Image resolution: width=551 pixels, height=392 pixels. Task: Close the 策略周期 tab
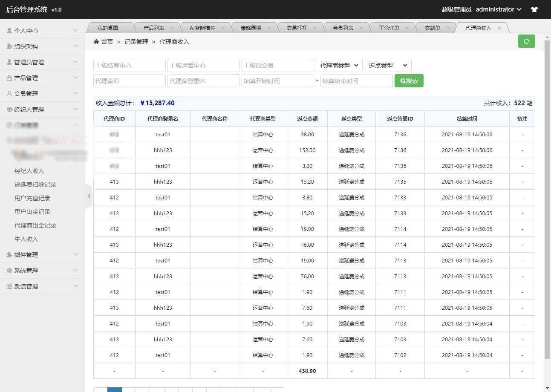[269, 28]
